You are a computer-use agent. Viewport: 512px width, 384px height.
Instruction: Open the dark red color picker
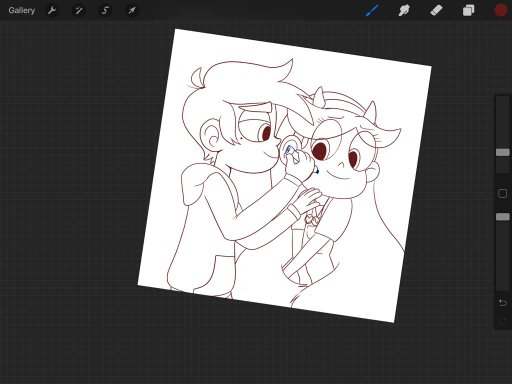[500, 10]
